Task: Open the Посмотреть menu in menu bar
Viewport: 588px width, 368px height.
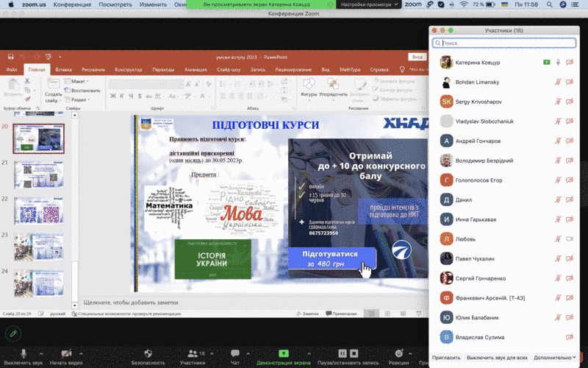Action: point(115,4)
